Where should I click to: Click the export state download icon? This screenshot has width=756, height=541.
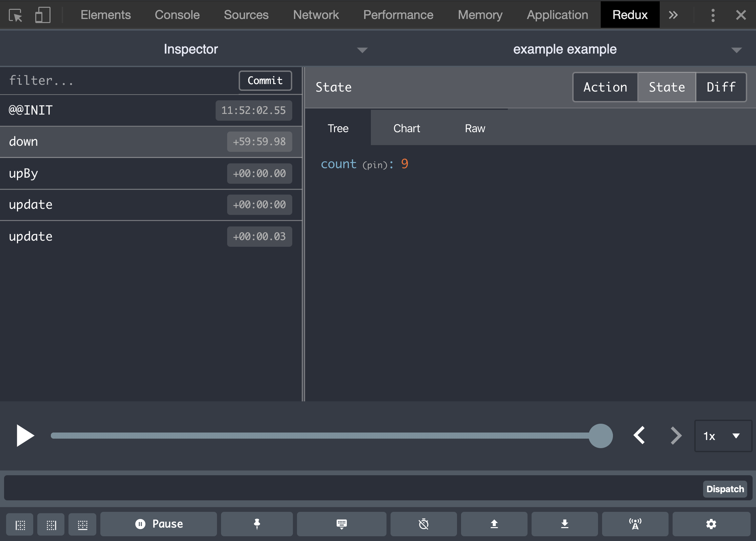coord(564,524)
